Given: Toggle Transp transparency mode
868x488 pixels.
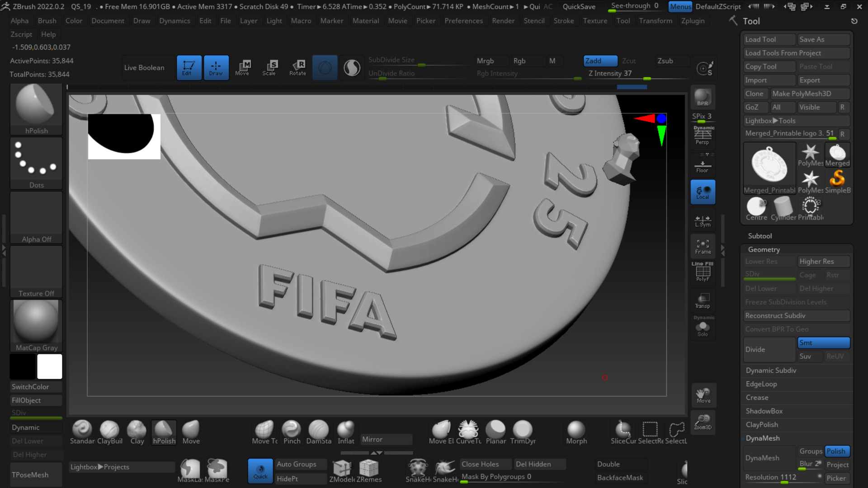Looking at the screenshot, I should 703,300.
